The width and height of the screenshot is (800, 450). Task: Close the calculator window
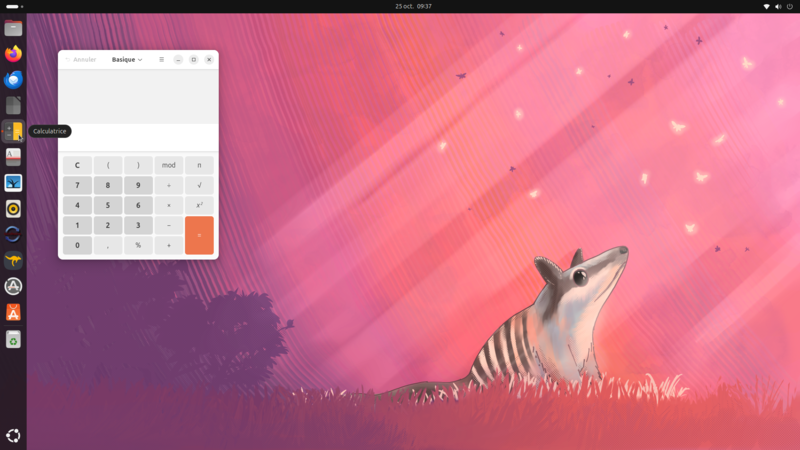coord(209,60)
